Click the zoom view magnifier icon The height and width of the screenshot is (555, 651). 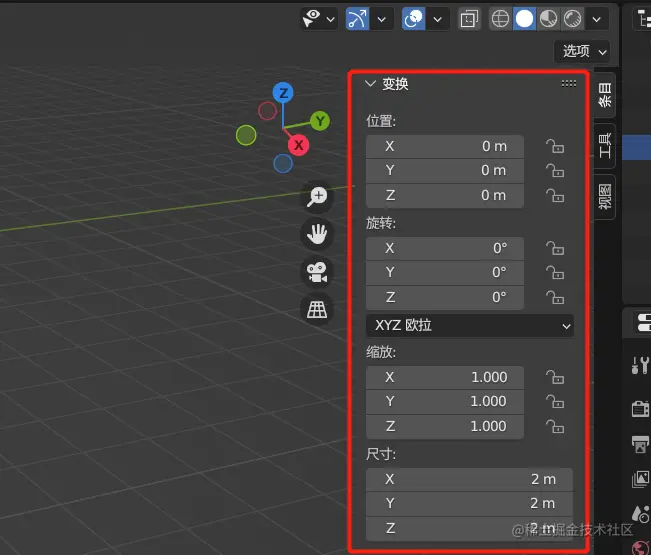pyautogui.click(x=317, y=196)
